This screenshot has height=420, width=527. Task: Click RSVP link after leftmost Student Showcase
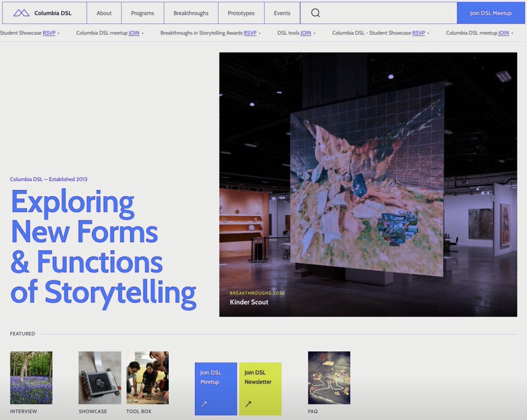click(x=49, y=33)
